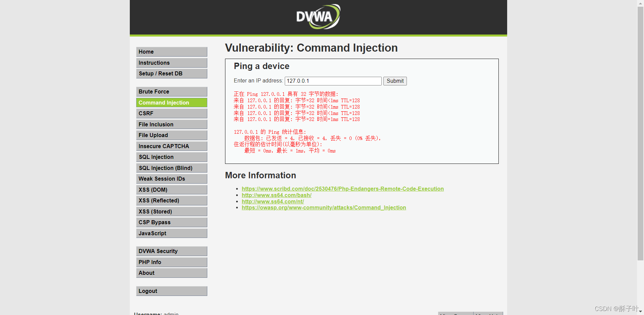644x315 pixels.
Task: Navigate to File Upload
Action: tap(171, 135)
